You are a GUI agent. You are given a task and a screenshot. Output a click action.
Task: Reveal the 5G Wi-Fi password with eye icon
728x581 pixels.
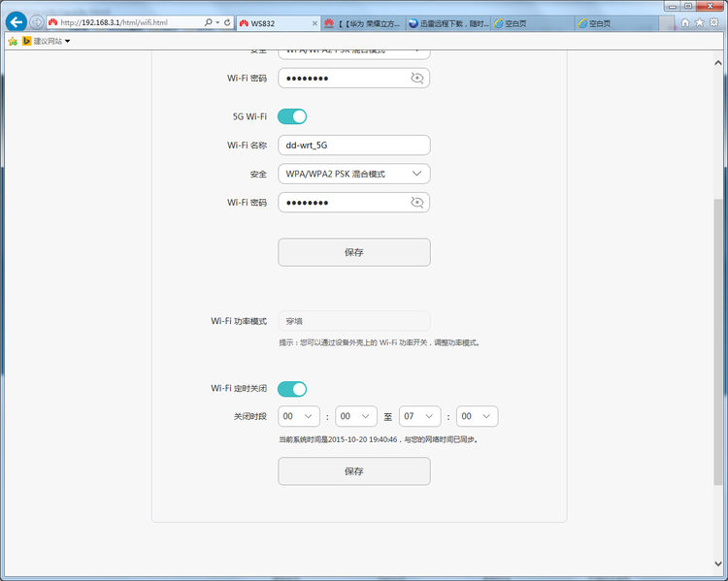(x=417, y=203)
